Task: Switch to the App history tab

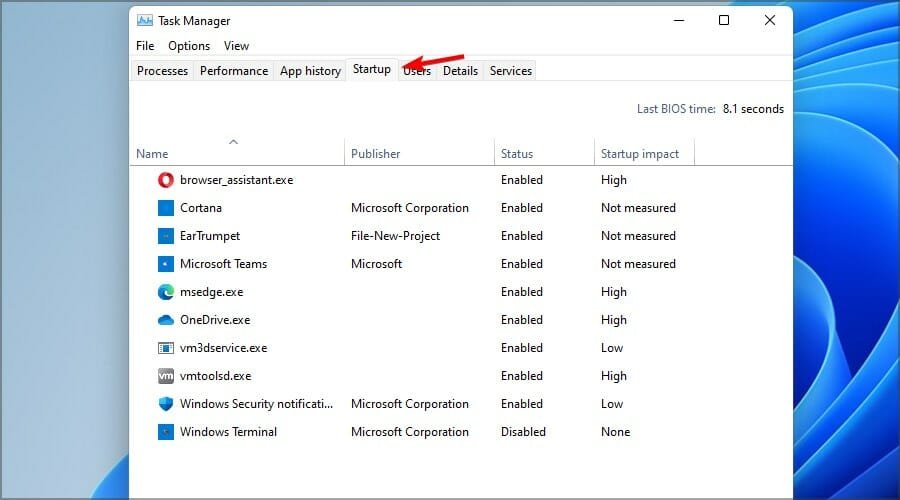Action: click(310, 71)
